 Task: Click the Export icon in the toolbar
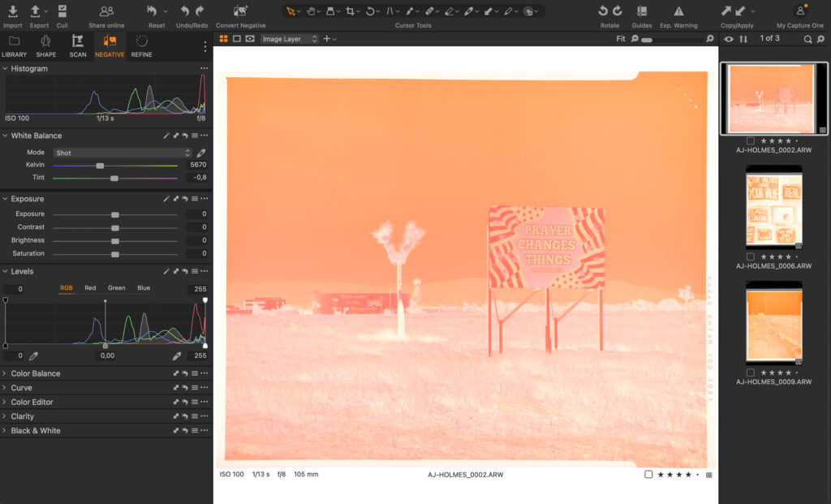pos(35,11)
